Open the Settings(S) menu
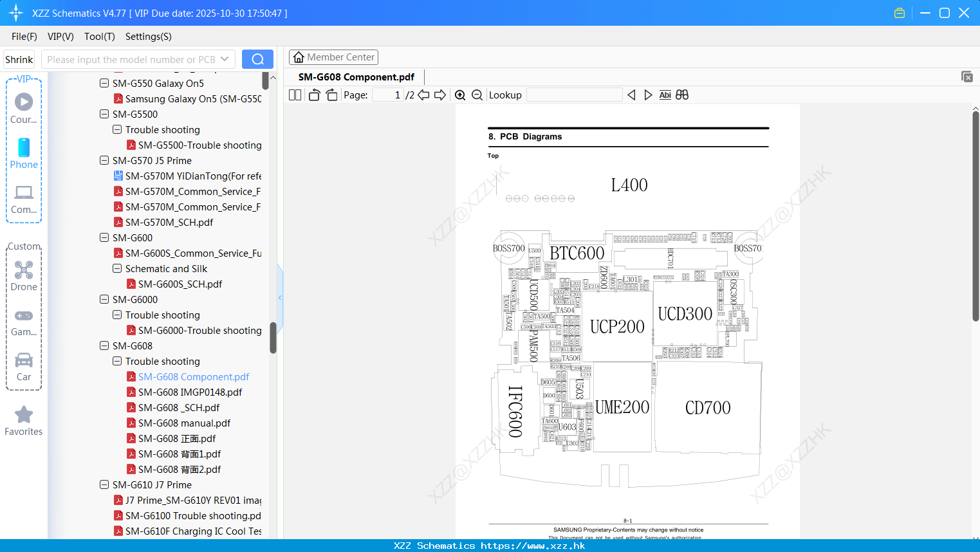980x552 pixels. pyautogui.click(x=149, y=37)
